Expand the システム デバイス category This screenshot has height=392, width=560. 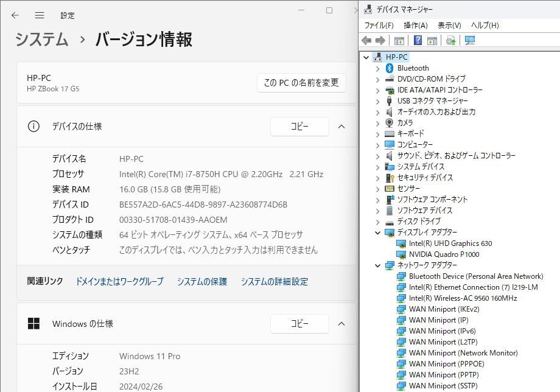(x=378, y=167)
